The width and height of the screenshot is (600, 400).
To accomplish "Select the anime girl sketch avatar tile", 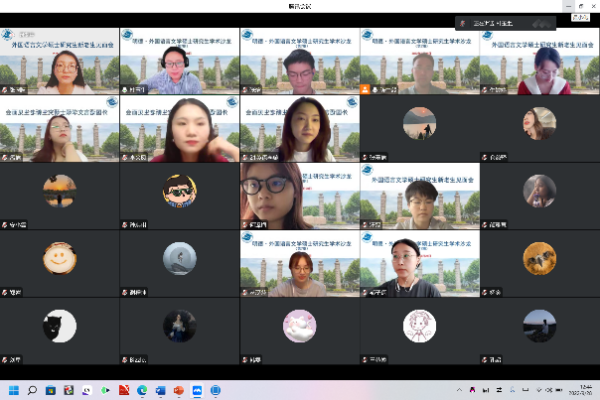I will (x=419, y=325).
